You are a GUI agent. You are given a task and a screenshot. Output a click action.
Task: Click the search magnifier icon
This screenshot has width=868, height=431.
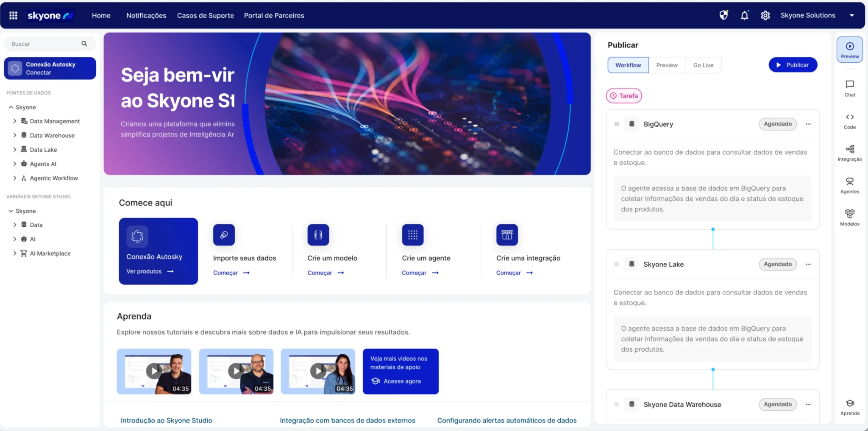coord(84,44)
